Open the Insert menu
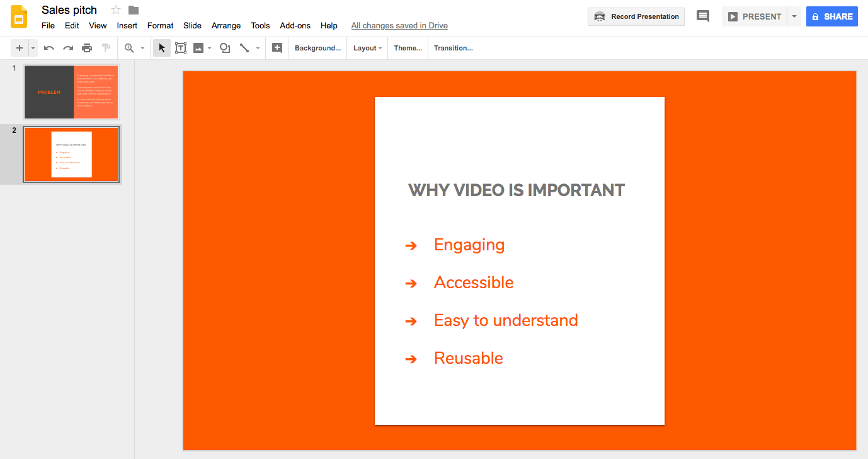 127,25
